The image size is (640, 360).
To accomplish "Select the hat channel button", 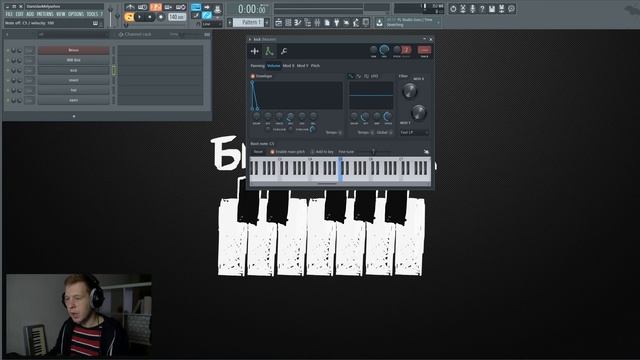I will pos(73,90).
